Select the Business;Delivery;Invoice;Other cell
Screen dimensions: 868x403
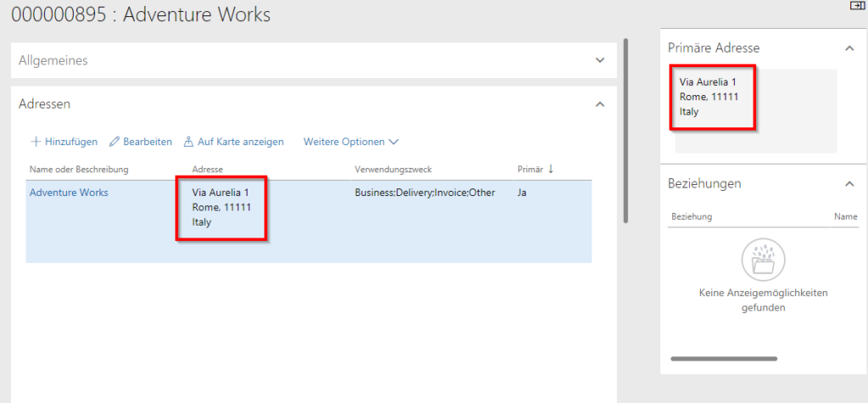[424, 193]
